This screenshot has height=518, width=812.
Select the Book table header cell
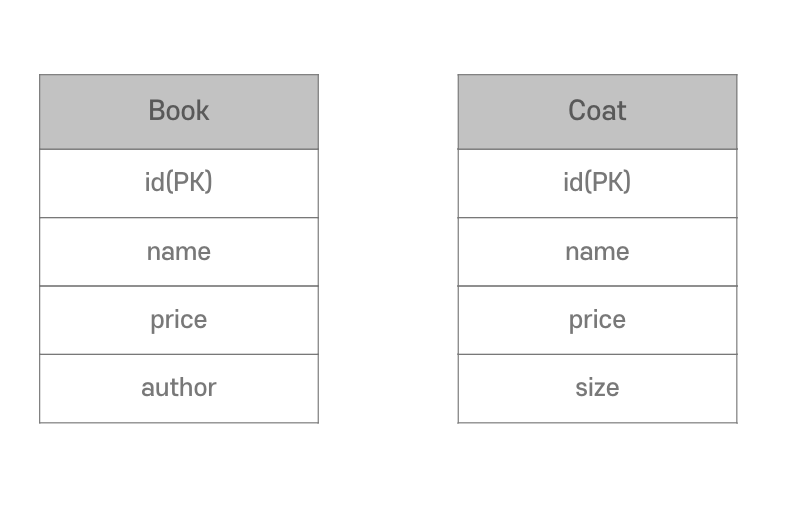pos(179,112)
